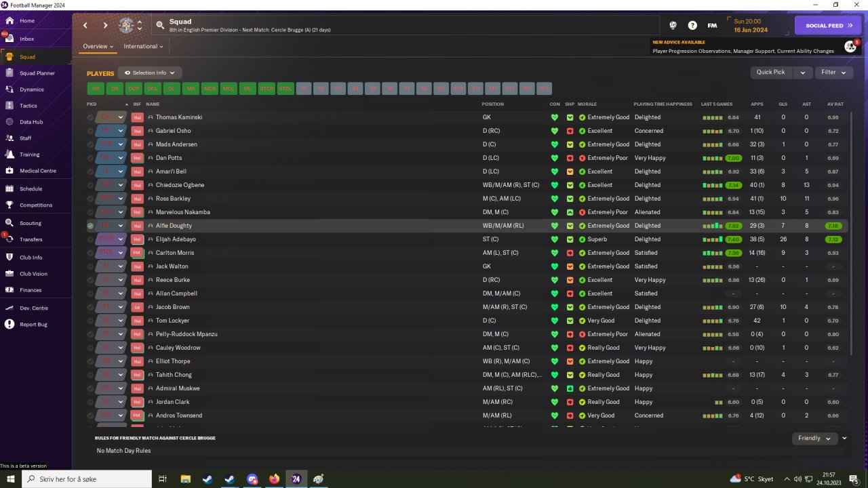Click the Quick Pick button
Screen dimensions: 868x488
[770, 73]
